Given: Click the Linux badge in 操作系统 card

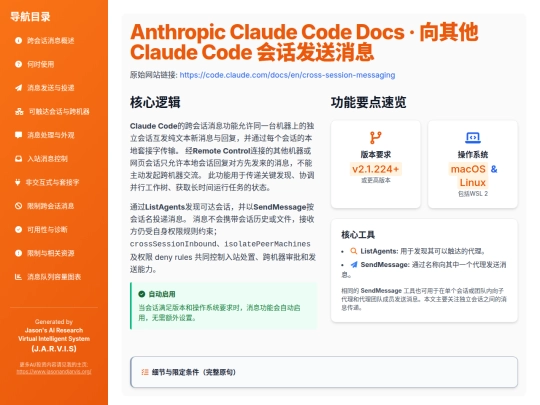Looking at the screenshot, I should click(x=472, y=183).
